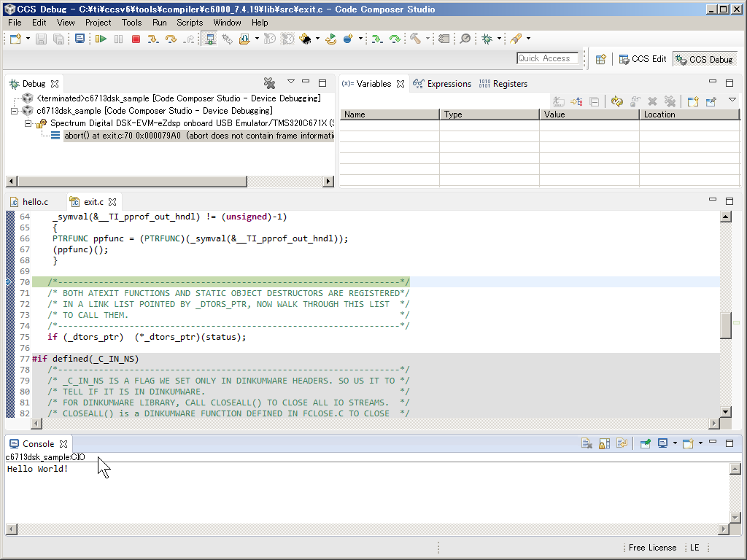This screenshot has width=747, height=560.
Task: Open the Debug view menu dropdown triangle
Action: (x=290, y=82)
